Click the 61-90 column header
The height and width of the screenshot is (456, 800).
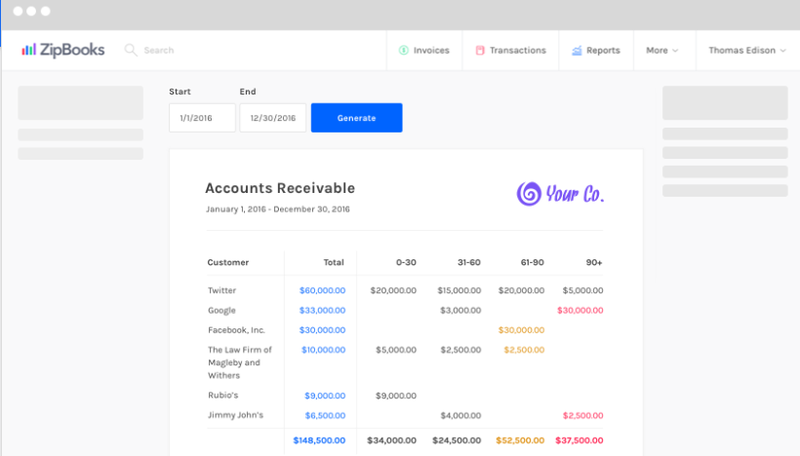click(532, 262)
